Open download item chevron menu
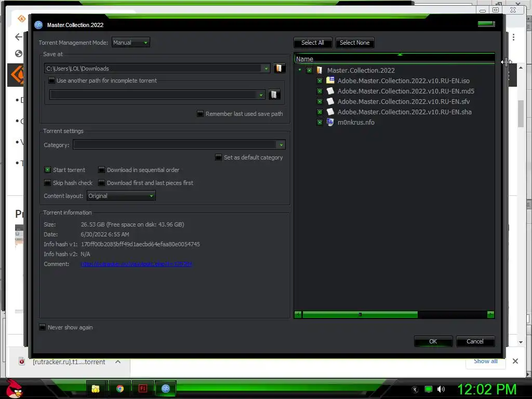The image size is (532, 399). coord(118,362)
